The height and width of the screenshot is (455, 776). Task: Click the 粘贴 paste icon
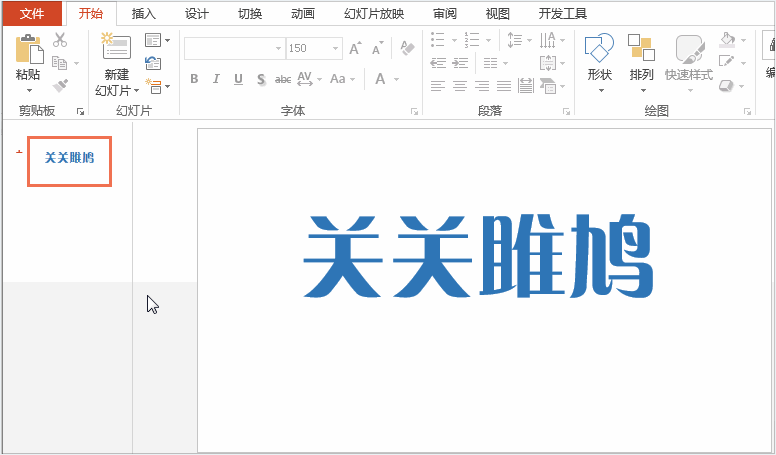29,49
